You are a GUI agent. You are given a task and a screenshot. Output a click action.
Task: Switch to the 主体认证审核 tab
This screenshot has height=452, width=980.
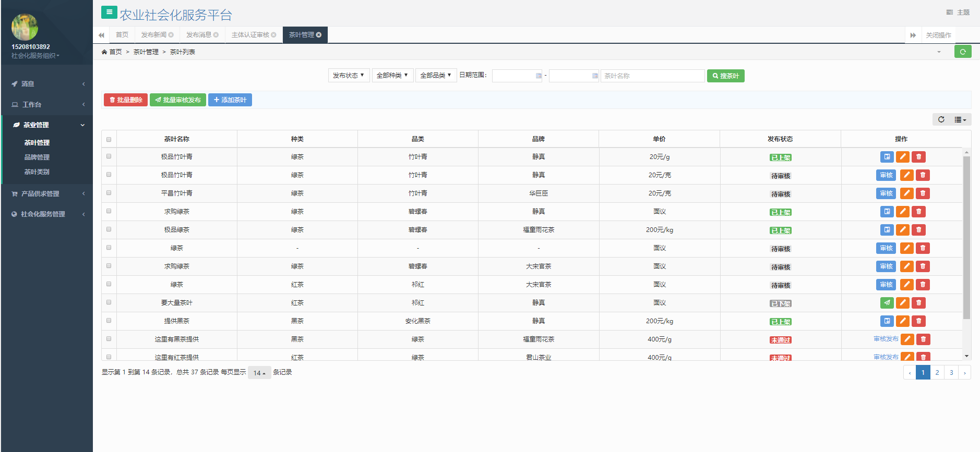250,35
